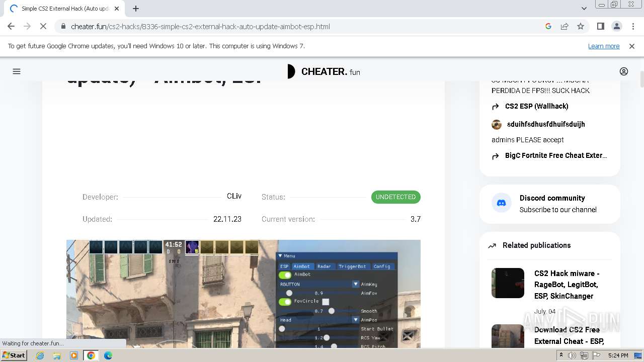Close the Simple CS2 External Hack tab
The height and width of the screenshot is (362, 644).
[117, 9]
